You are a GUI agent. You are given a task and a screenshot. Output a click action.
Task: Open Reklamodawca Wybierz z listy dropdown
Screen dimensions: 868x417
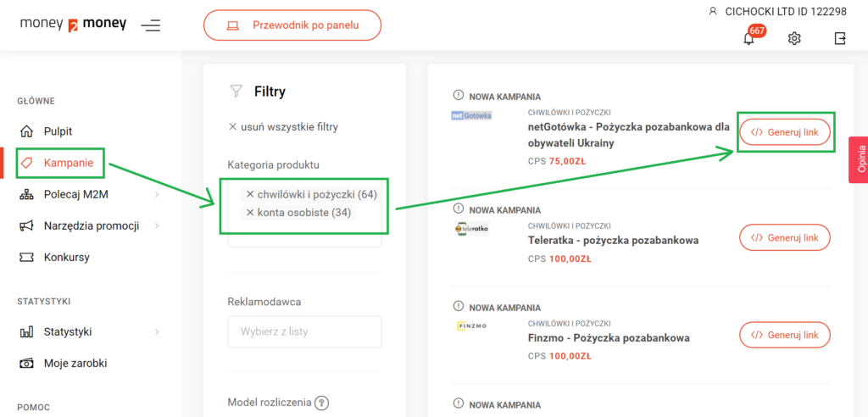point(304,331)
